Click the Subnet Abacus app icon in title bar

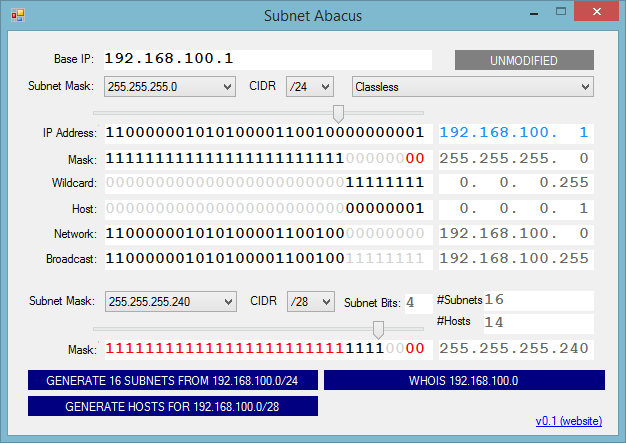pos(18,15)
